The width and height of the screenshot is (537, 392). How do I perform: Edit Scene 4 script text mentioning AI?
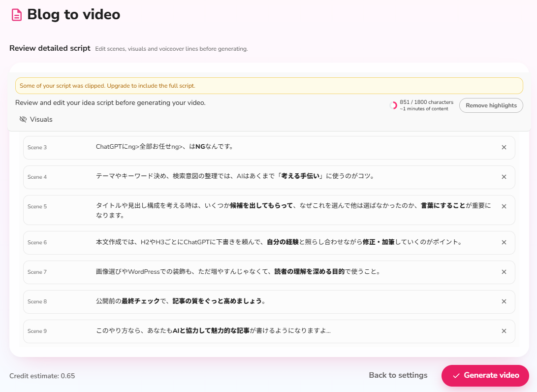coord(235,176)
